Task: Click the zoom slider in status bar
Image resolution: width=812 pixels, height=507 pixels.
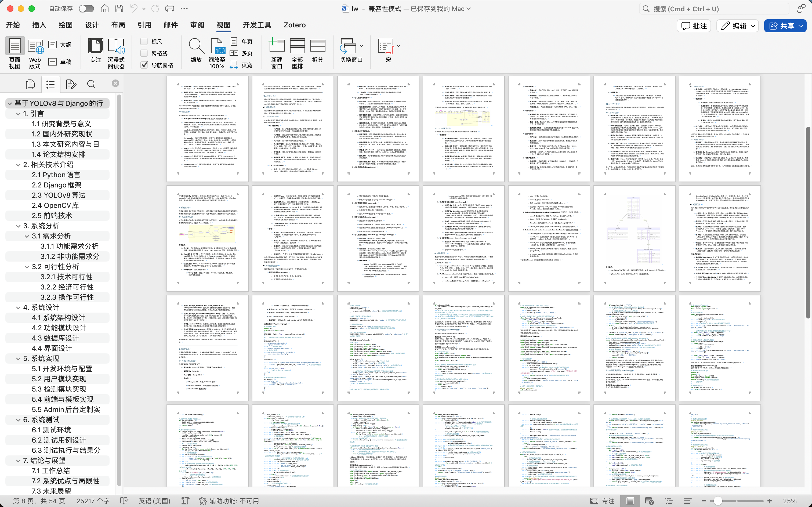Action: 718,501
